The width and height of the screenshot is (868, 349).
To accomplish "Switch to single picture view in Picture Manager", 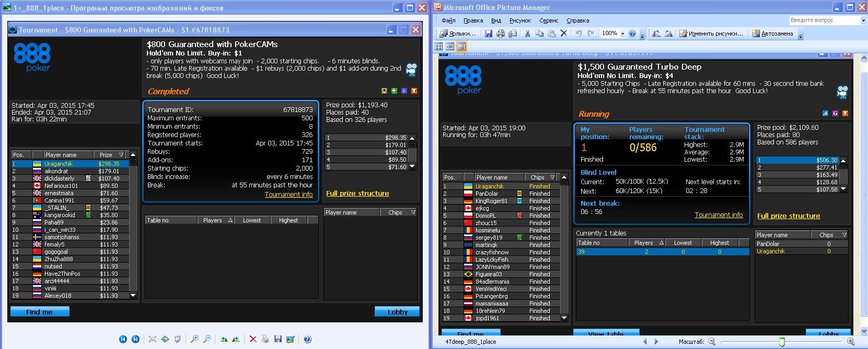I will [x=461, y=47].
